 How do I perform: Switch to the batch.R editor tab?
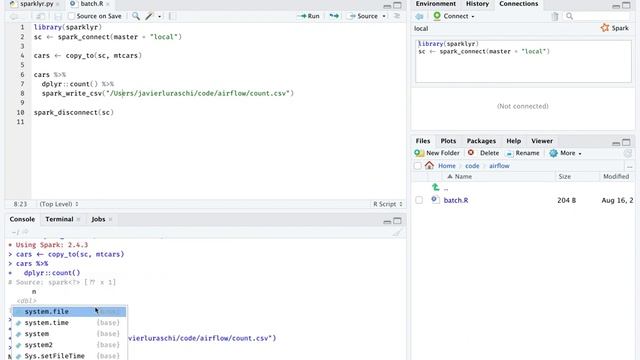pyautogui.click(x=91, y=4)
